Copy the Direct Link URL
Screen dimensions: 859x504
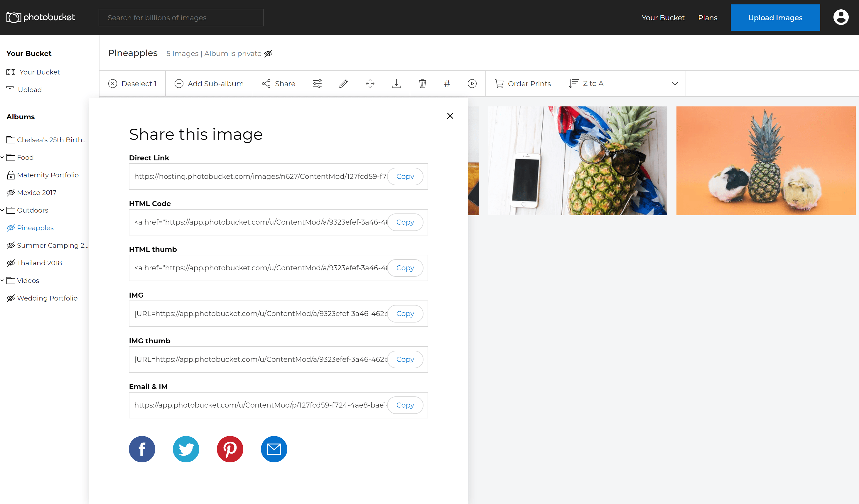coord(405,177)
